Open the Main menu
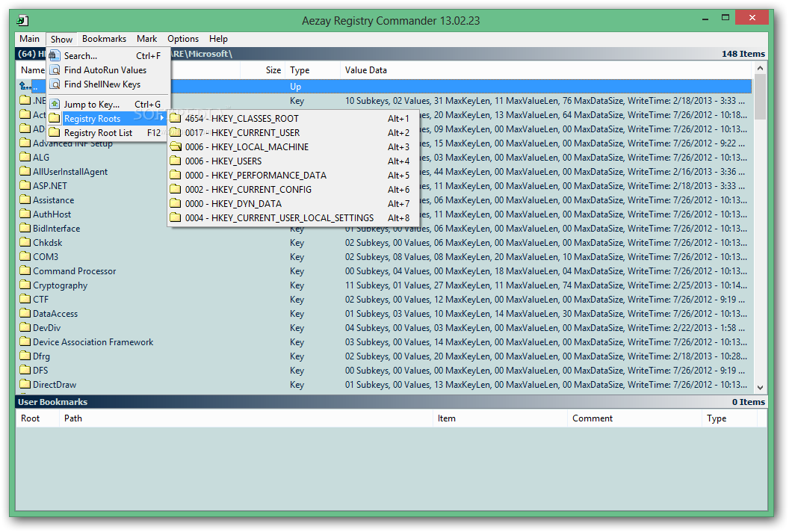The width and height of the screenshot is (789, 532). [x=30, y=39]
